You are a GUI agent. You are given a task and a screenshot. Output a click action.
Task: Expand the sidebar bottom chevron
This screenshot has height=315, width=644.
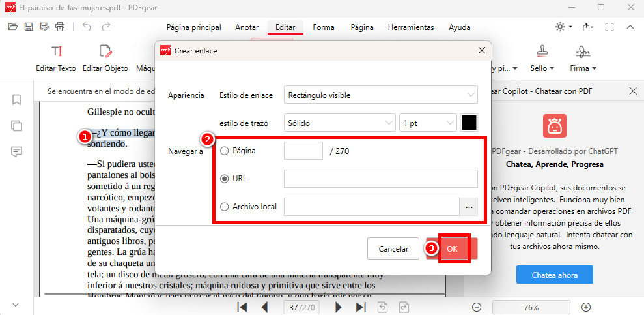(16, 305)
